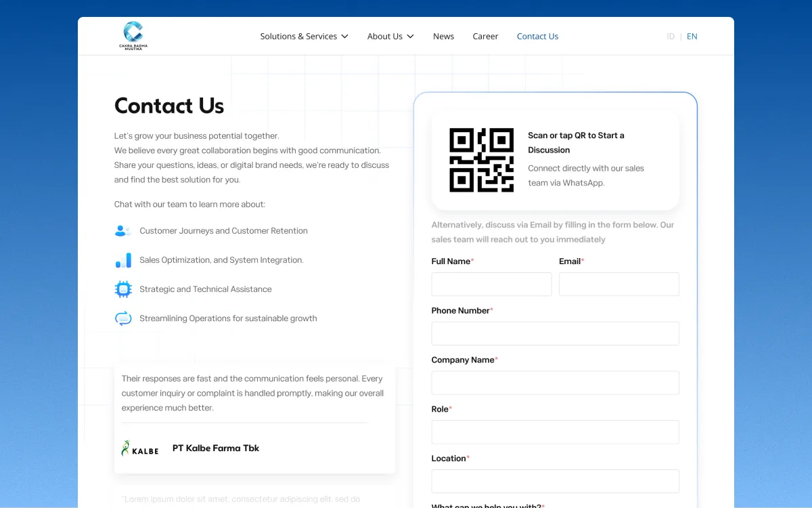
Task: Focus the Phone Number input field
Action: tap(556, 333)
